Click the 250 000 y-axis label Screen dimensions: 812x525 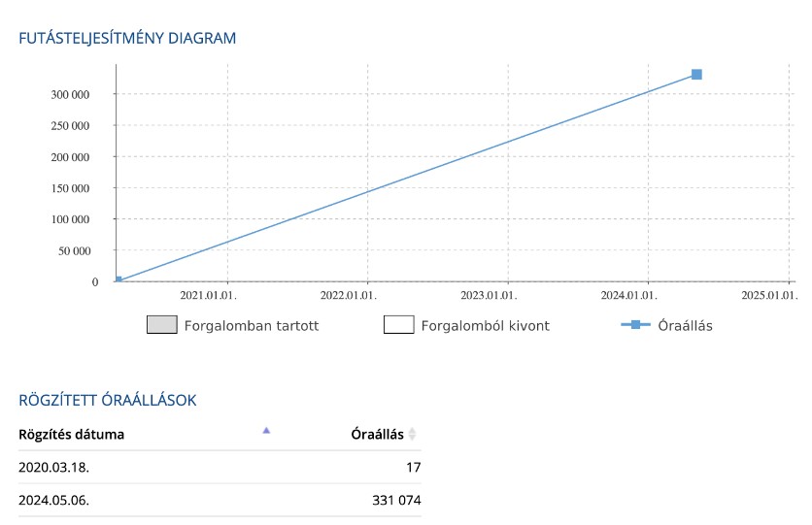click(70, 126)
